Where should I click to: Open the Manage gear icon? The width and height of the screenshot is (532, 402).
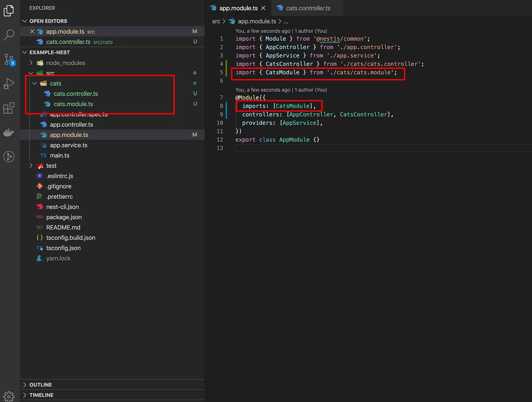point(9,396)
